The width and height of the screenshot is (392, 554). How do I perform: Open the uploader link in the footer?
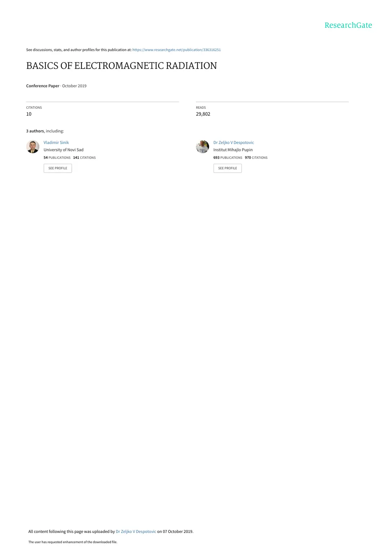pos(136,531)
